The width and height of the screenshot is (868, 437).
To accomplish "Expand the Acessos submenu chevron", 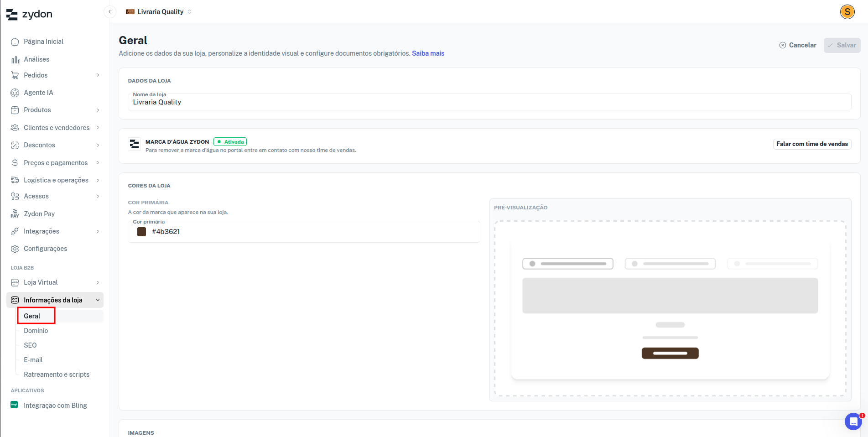I will click(x=98, y=196).
